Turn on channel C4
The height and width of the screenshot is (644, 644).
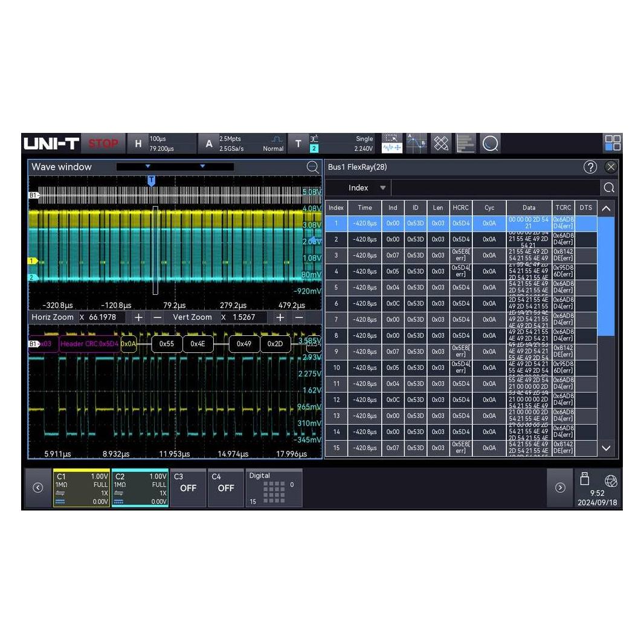[x=226, y=488]
